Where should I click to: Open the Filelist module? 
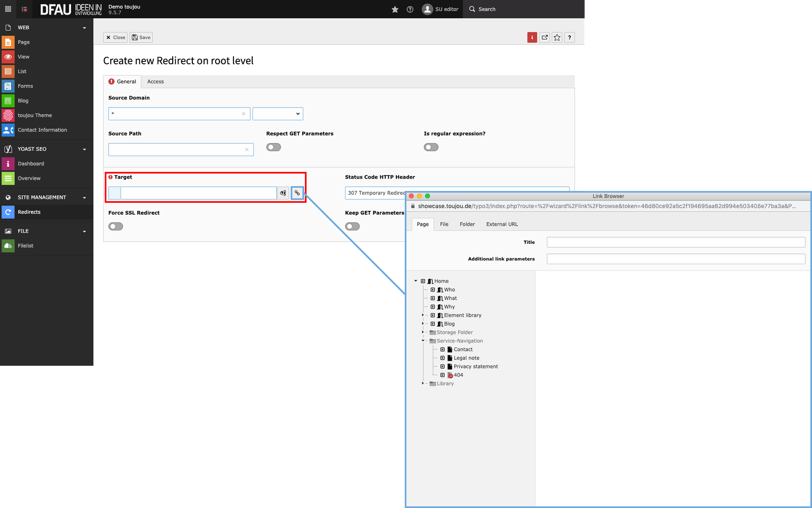(25, 246)
